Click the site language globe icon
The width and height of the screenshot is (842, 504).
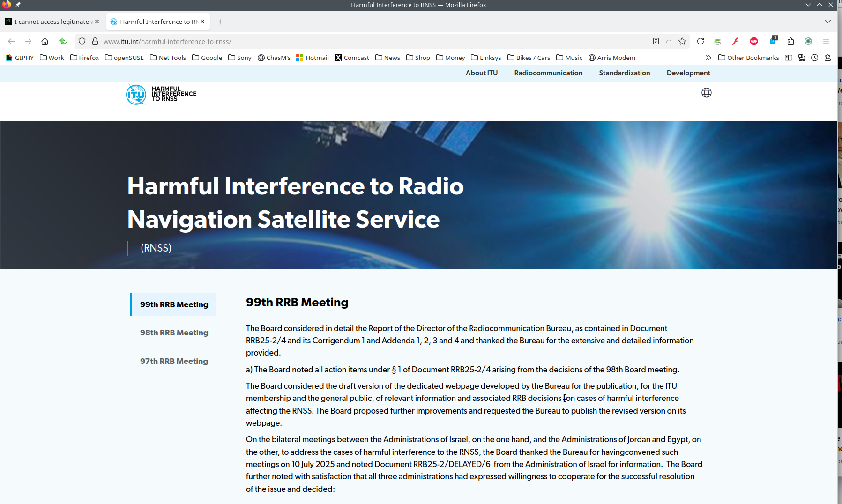tap(706, 93)
